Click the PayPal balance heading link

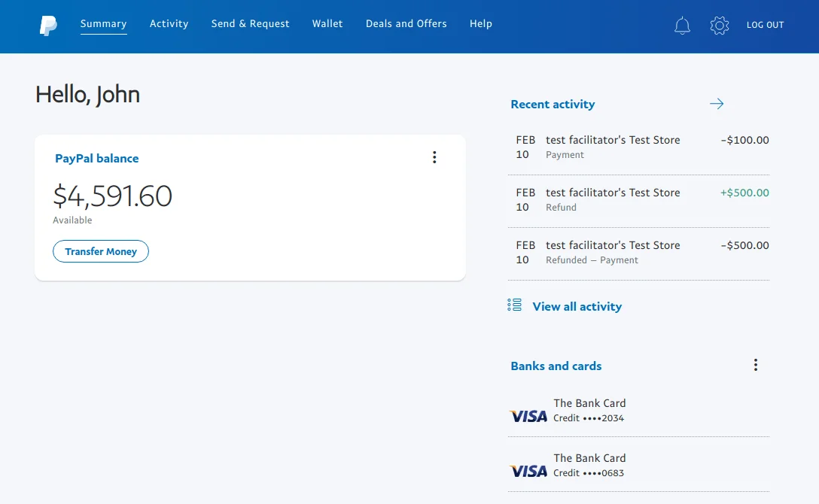point(97,159)
